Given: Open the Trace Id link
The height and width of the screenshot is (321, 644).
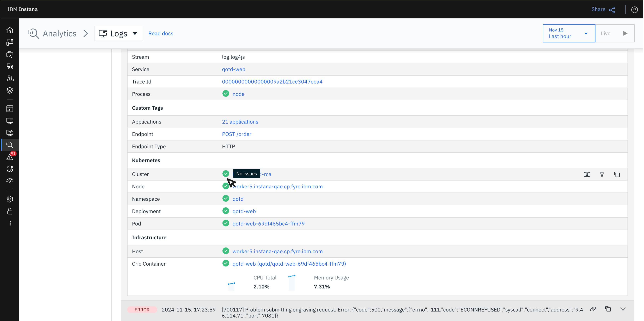Looking at the screenshot, I should tap(272, 82).
